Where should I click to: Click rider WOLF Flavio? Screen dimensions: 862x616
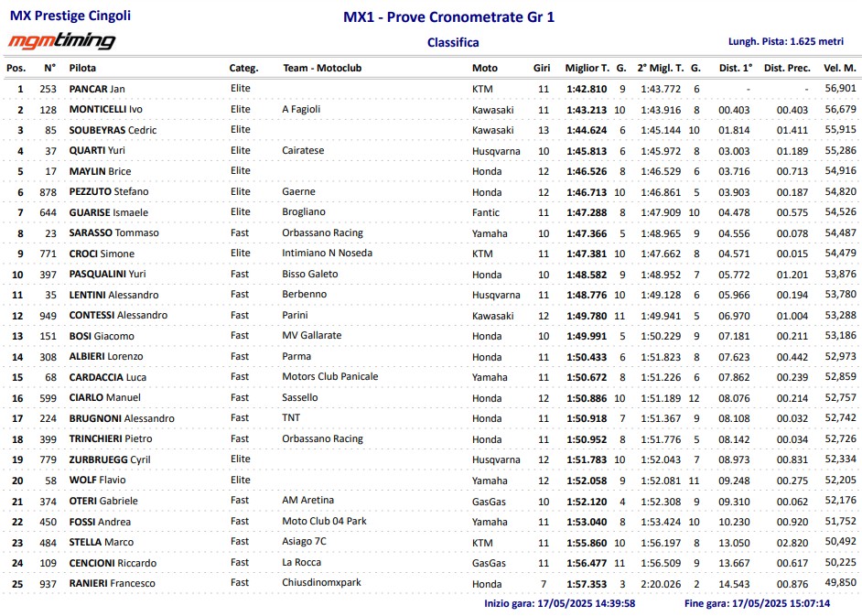point(97,481)
